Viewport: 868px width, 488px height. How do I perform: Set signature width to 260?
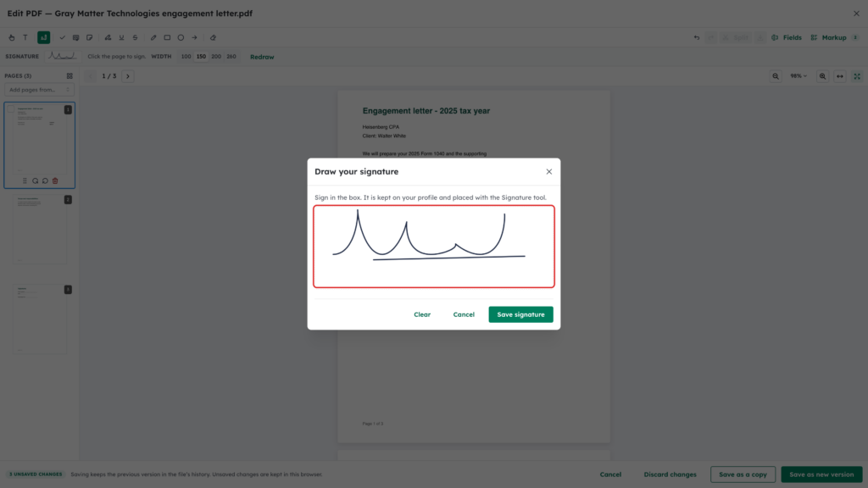click(231, 57)
